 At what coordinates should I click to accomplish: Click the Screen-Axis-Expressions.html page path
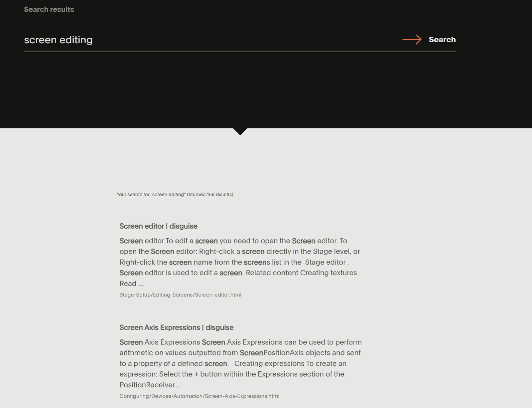click(199, 396)
